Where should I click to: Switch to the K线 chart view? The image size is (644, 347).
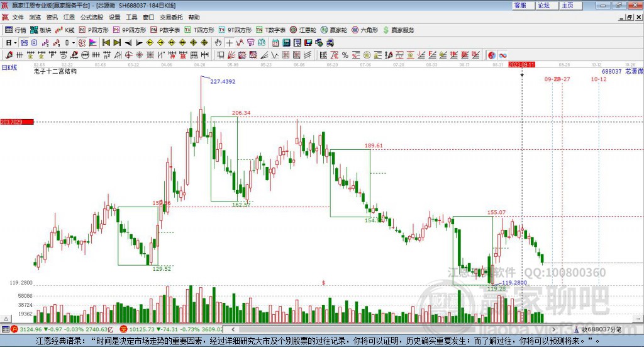(65, 30)
